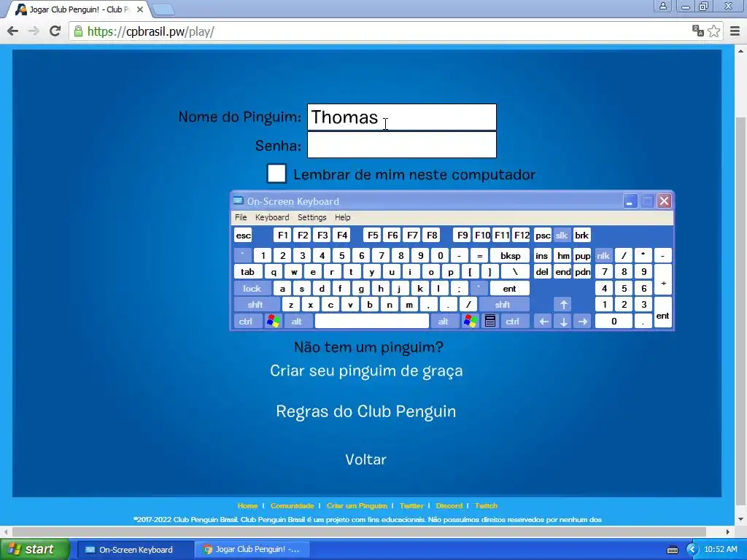Image resolution: width=747 pixels, height=560 pixels.
Task: Click the Twitter footer link
Action: click(411, 506)
